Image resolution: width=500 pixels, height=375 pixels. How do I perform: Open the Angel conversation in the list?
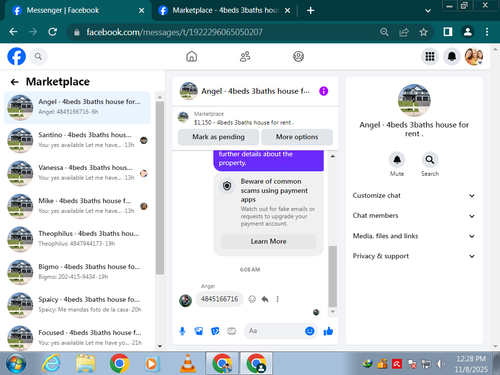click(x=77, y=107)
